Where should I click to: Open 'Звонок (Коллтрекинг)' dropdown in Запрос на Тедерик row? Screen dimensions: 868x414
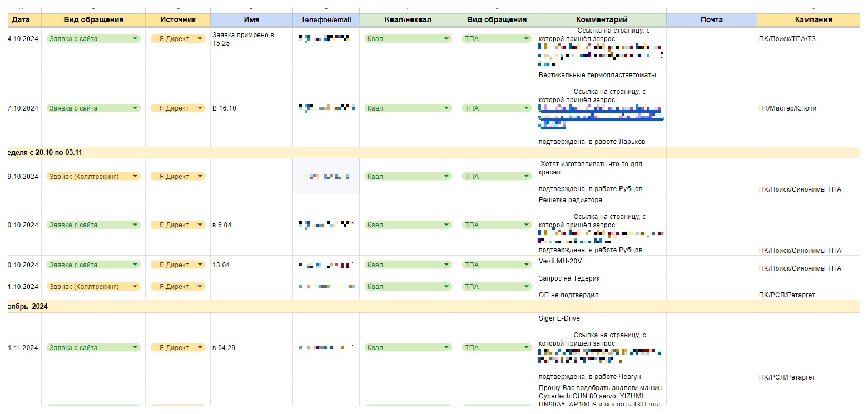coord(135,287)
